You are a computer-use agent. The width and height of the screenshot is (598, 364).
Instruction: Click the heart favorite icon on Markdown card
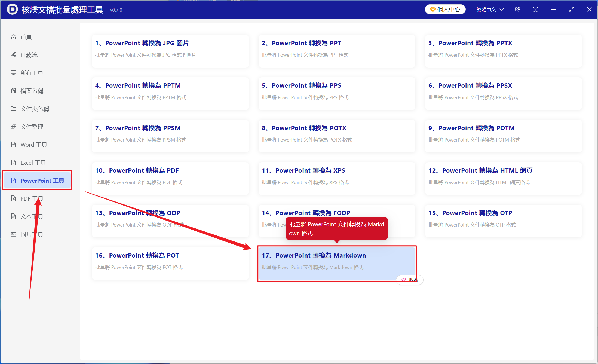pyautogui.click(x=404, y=280)
